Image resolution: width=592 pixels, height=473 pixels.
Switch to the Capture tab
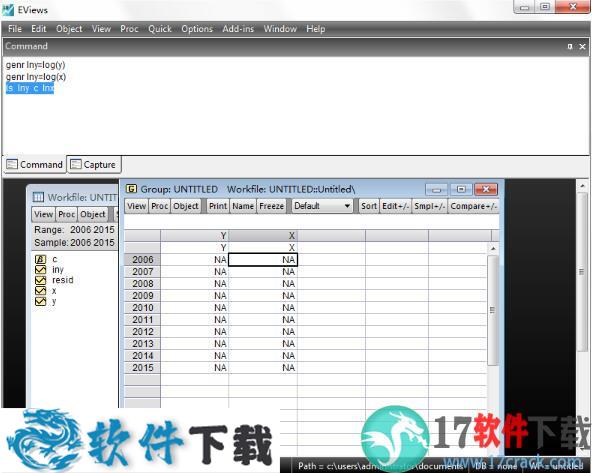[x=94, y=165]
